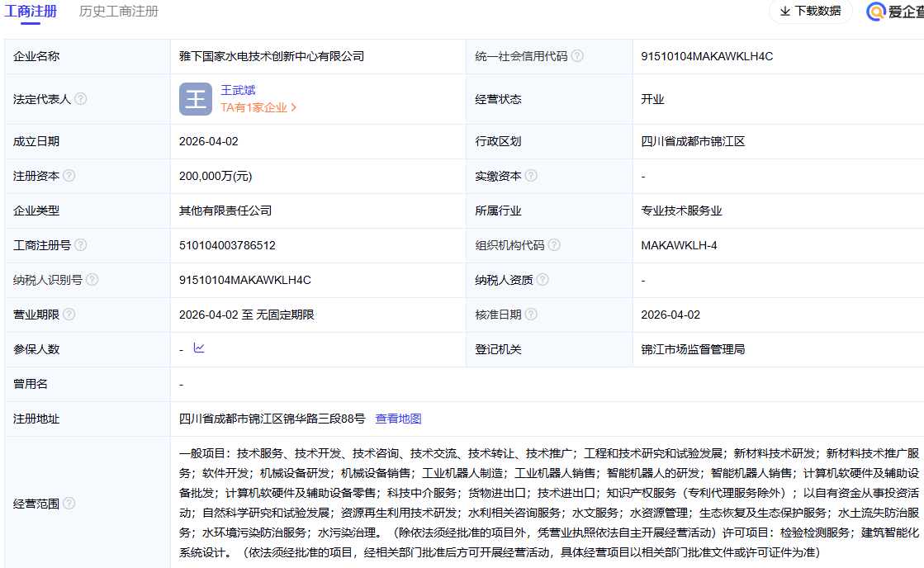Select the 工商注册 tab
Image resolution: width=924 pixels, height=568 pixels.
[x=31, y=12]
